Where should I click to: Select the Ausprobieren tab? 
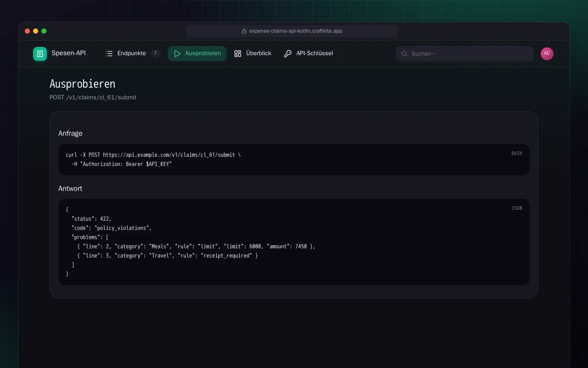click(197, 53)
